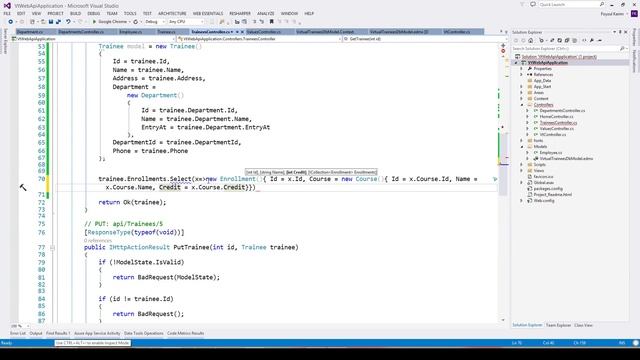Viewport: 640px width, 360px height.
Task: Expand the Properties node
Action: [521, 69]
